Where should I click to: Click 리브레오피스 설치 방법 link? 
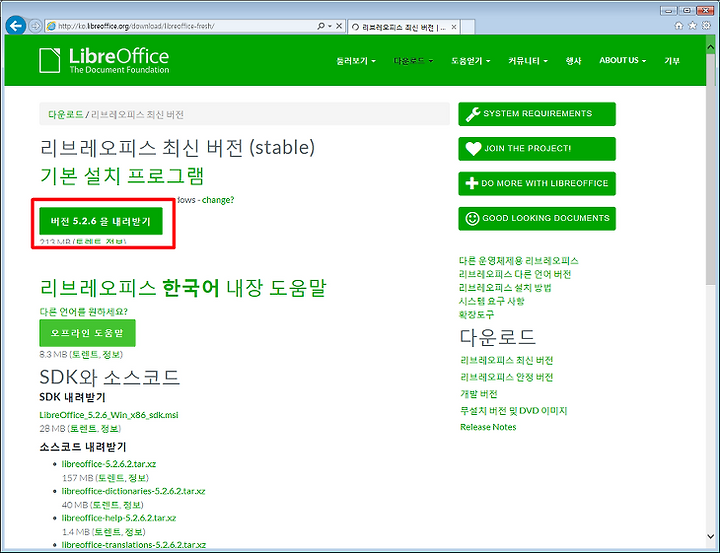[x=505, y=288]
